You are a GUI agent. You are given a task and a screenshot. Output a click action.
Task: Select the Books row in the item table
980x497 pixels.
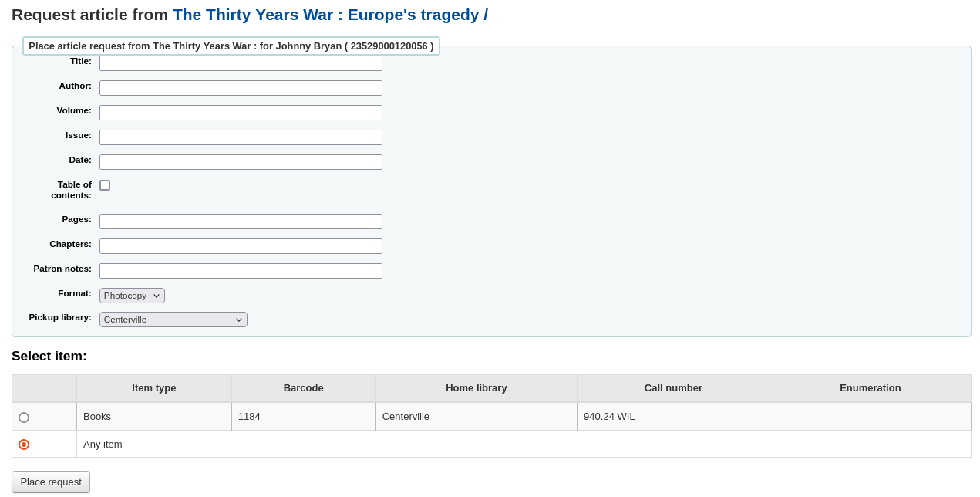[154, 416]
